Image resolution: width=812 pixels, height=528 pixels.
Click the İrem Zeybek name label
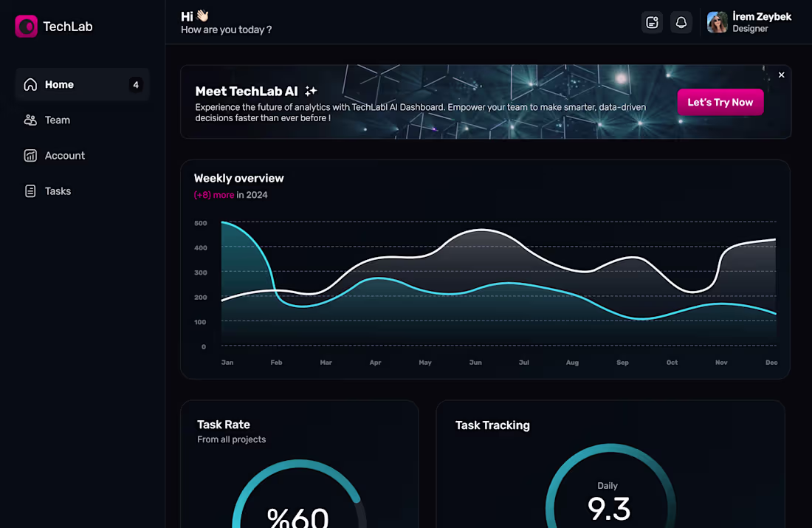(x=762, y=16)
